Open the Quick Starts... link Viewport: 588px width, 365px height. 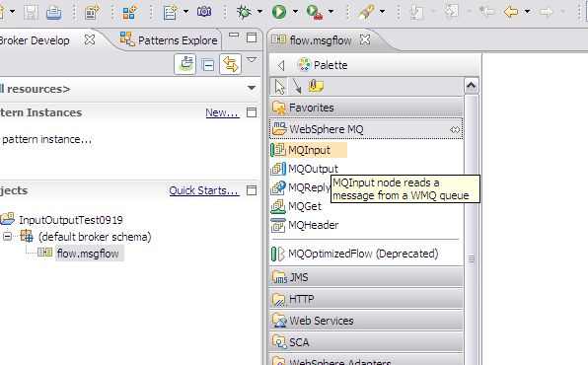[x=204, y=190]
